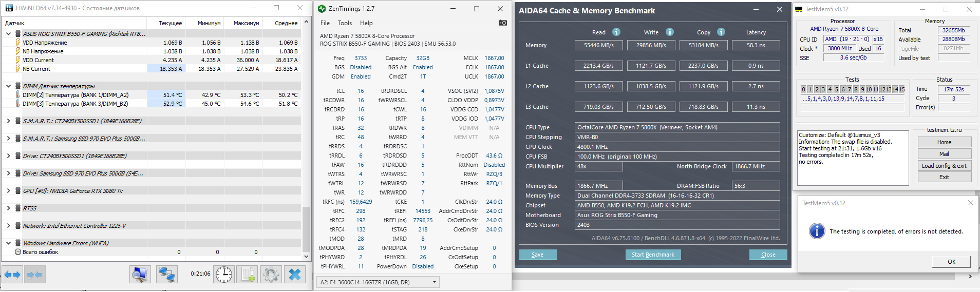Click TestMem5 app icon in title bar
Screen dimensions: 980x292
point(799,9)
